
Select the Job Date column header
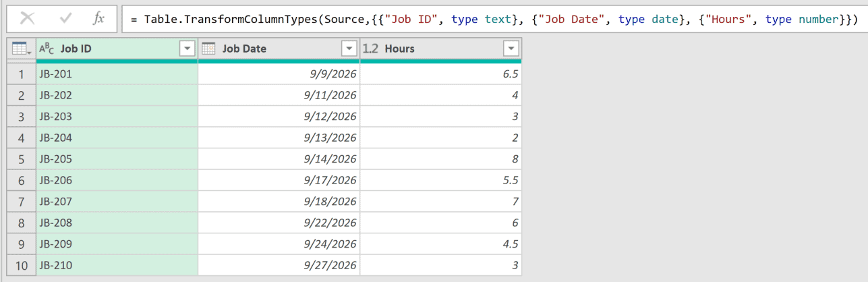pyautogui.click(x=279, y=49)
